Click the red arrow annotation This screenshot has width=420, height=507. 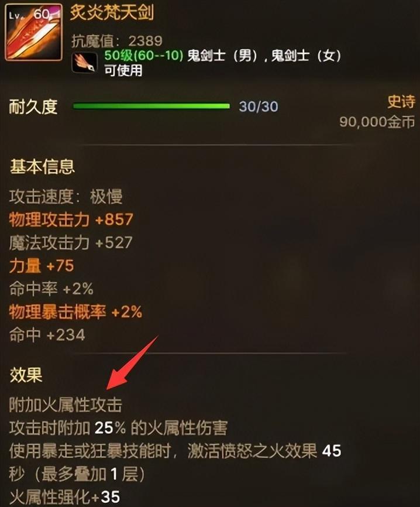tap(132, 363)
